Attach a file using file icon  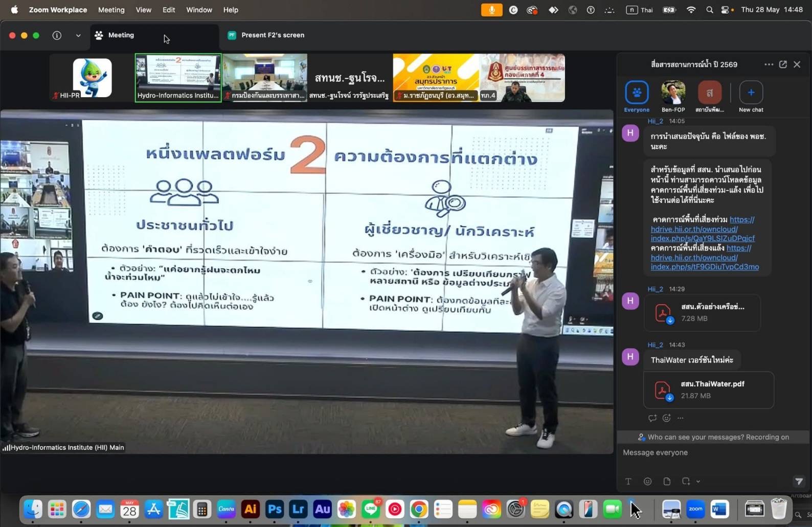[x=667, y=481]
